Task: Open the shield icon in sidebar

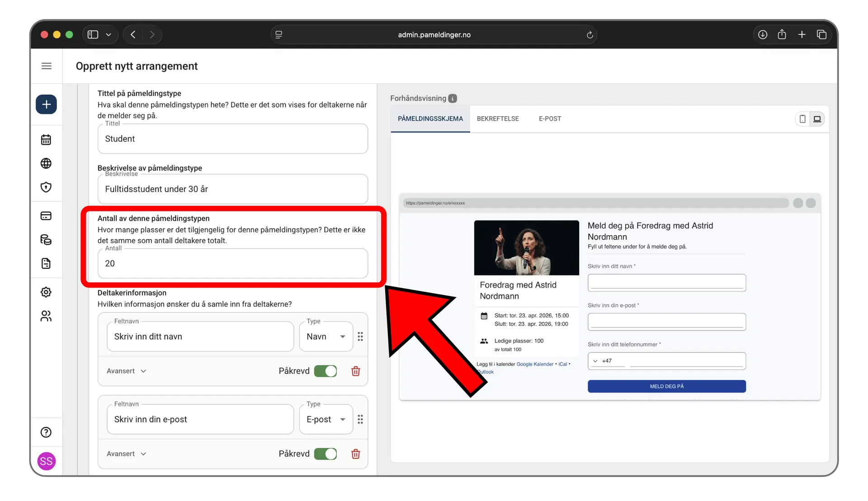Action: [46, 187]
